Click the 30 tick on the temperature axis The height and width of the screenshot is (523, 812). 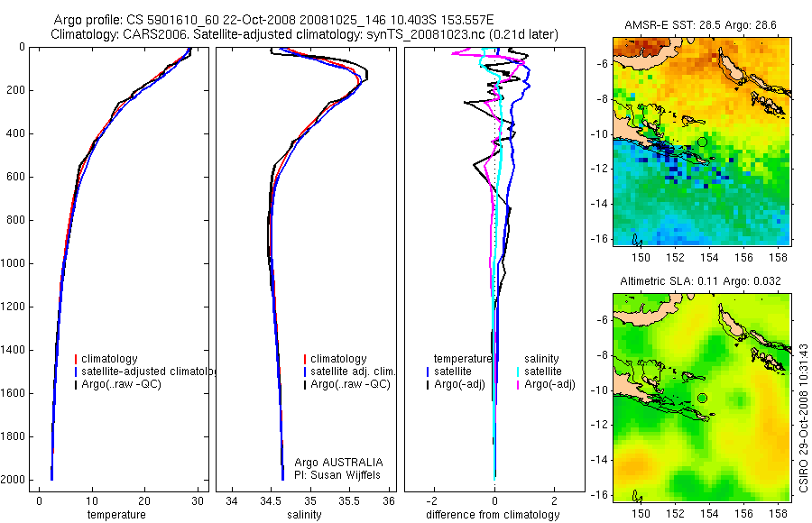(x=198, y=501)
